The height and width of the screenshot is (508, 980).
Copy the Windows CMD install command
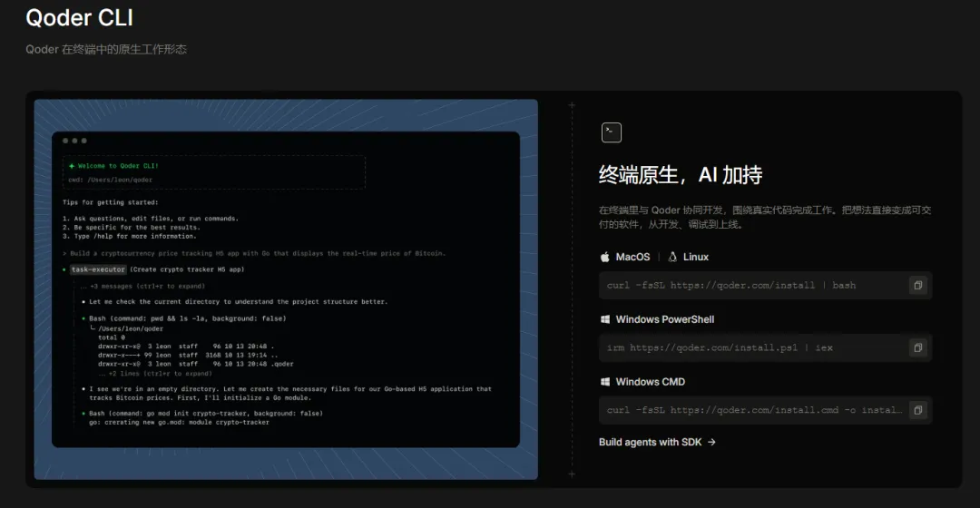click(917, 411)
